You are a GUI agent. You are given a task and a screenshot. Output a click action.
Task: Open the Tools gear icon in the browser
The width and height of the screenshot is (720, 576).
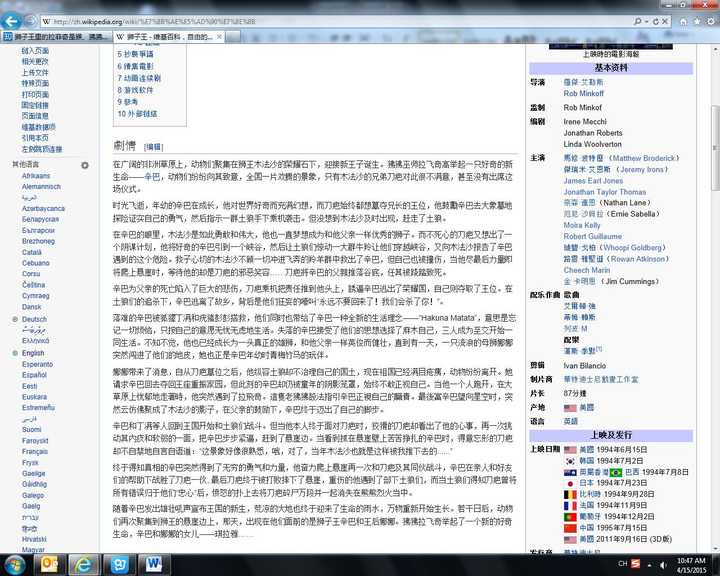tap(711, 21)
